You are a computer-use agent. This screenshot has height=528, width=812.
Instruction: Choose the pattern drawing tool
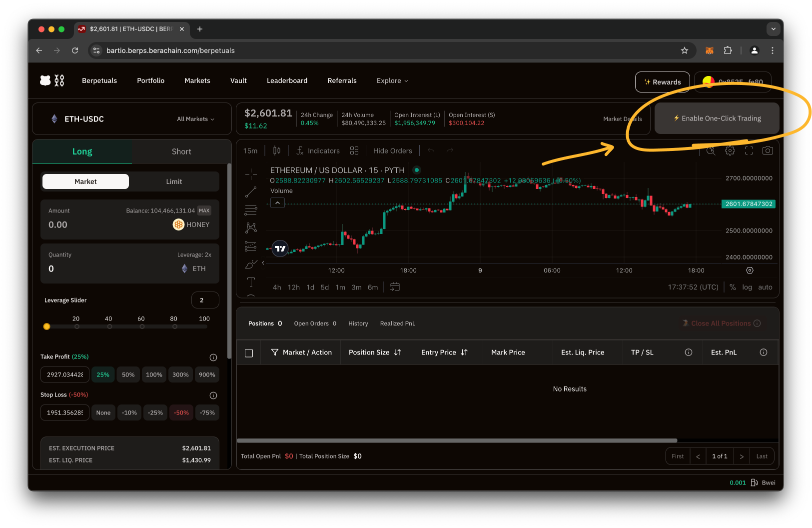[251, 228]
